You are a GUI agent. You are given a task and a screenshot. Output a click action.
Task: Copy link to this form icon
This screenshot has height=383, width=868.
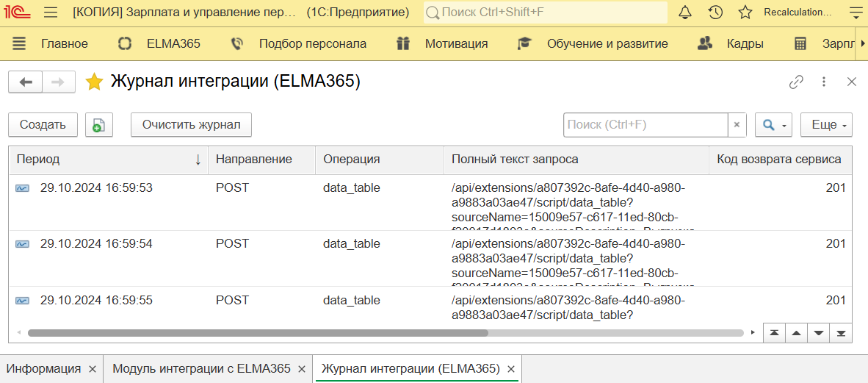[796, 82]
